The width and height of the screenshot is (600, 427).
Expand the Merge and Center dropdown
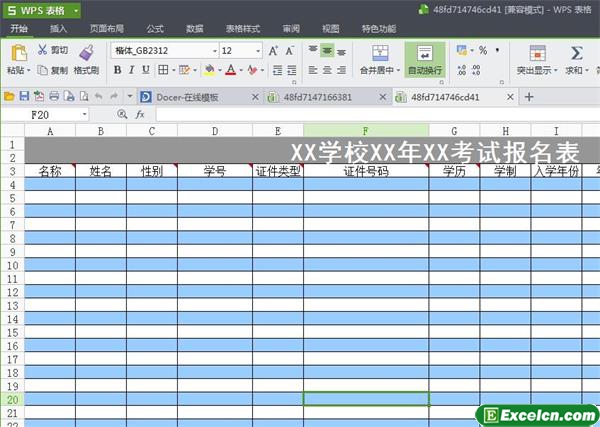(x=398, y=70)
